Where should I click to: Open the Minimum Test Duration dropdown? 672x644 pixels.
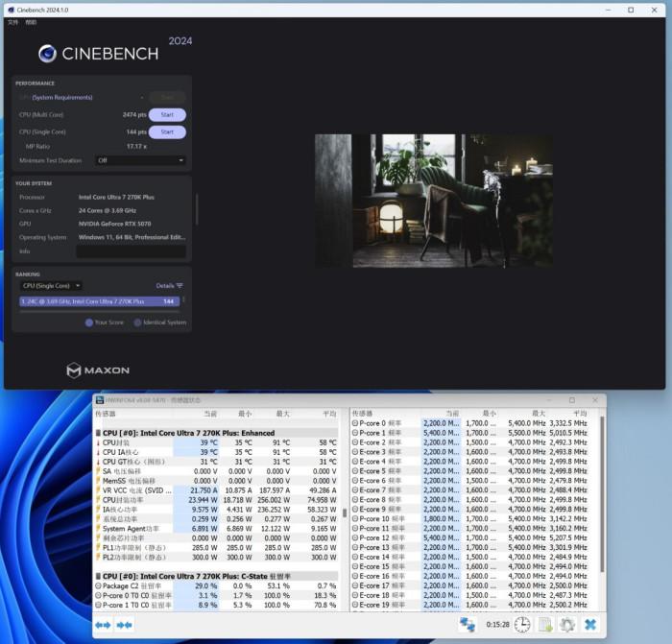click(x=140, y=160)
